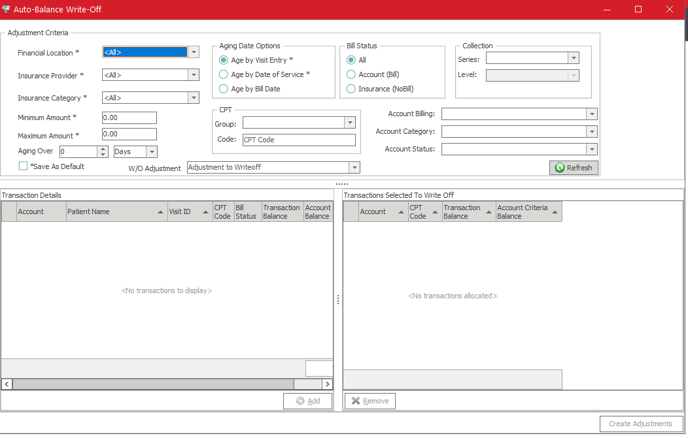Image resolution: width=688 pixels, height=438 pixels.
Task: Open the Financial Location dropdown
Action: click(193, 52)
